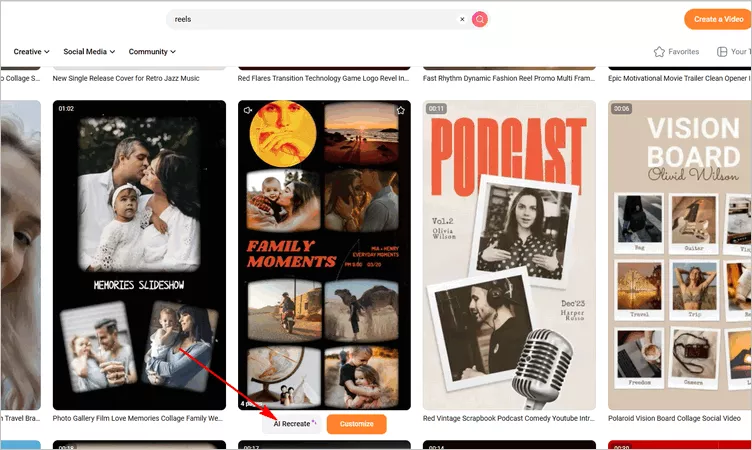Click the Your templates layout icon
This screenshot has width=752, height=450.
coord(722,51)
